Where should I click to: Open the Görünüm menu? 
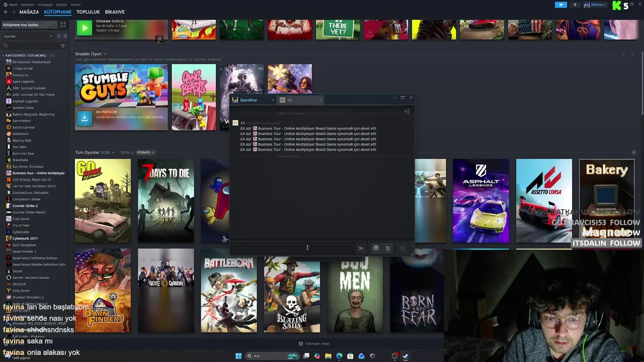(27, 5)
